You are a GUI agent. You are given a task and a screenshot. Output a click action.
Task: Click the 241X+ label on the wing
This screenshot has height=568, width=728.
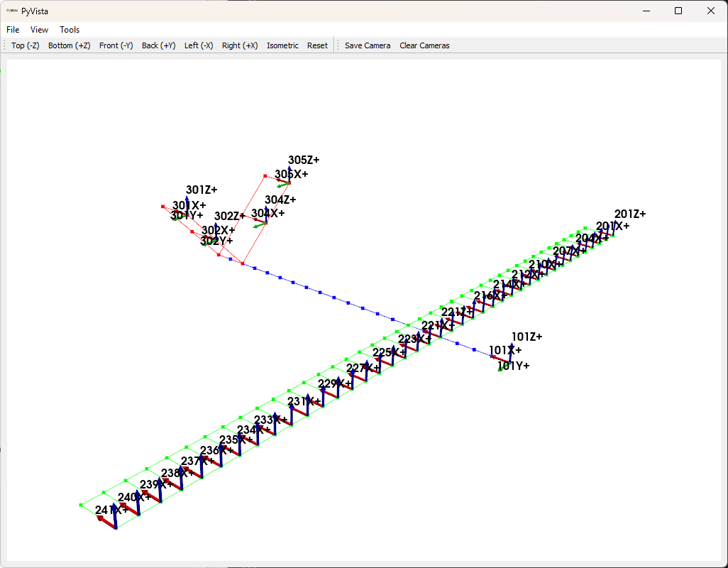click(x=112, y=510)
